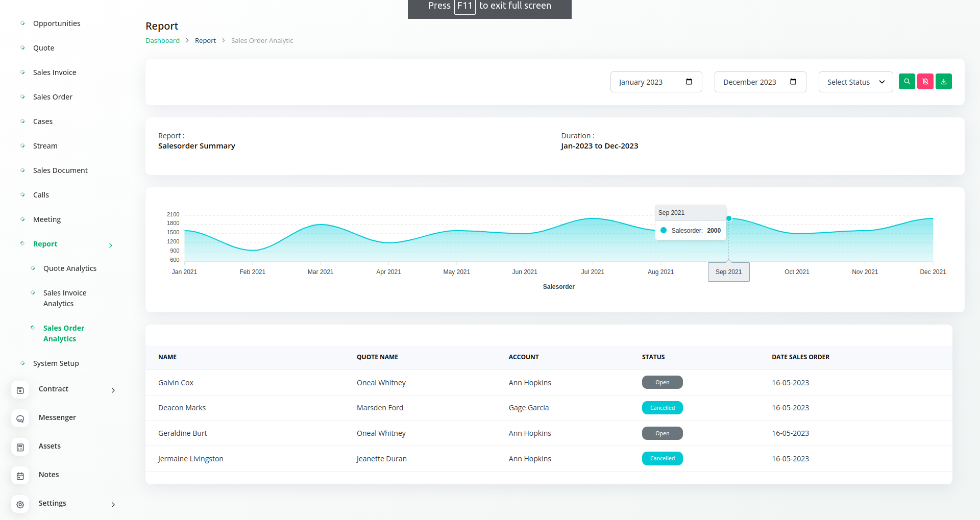Click the Settings gear icon

coord(20,505)
